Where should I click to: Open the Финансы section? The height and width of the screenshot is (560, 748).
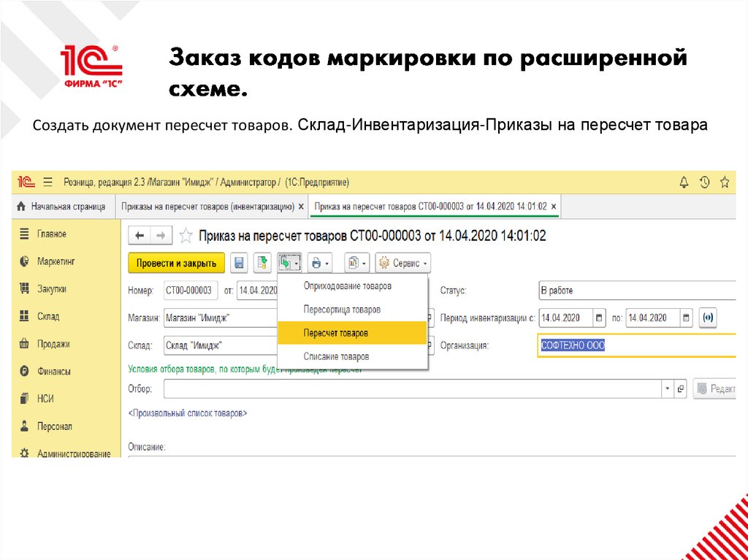(54, 371)
